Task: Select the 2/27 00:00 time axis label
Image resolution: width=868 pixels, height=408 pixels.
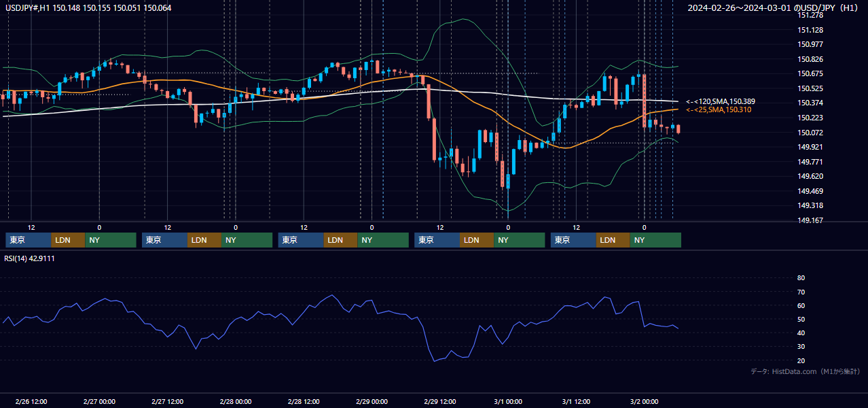Action: [99, 401]
